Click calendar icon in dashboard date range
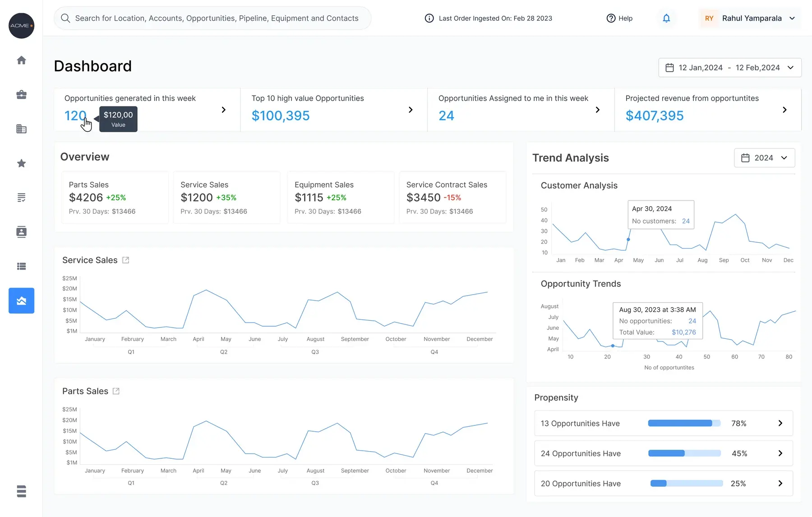Screen dimensions: 812x517 [669, 68]
